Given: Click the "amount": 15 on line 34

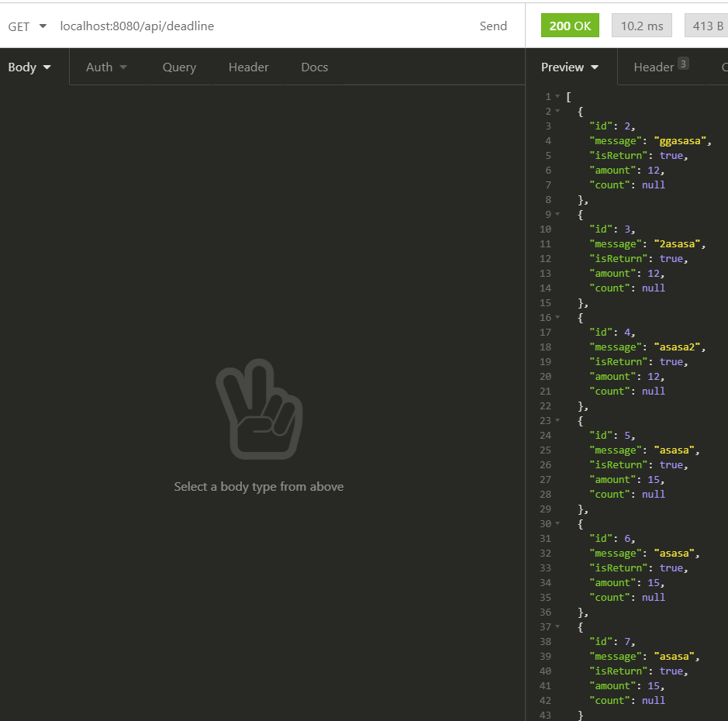Looking at the screenshot, I should point(626,583).
